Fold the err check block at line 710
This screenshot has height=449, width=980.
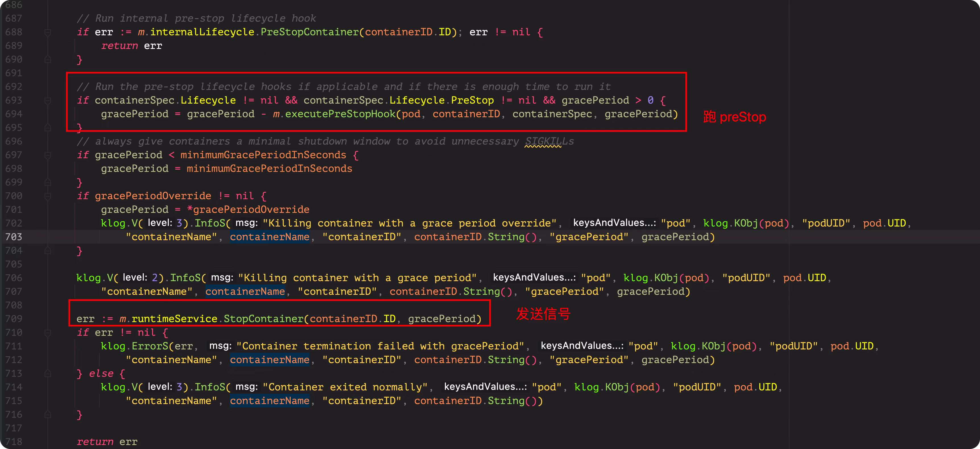tap(47, 333)
